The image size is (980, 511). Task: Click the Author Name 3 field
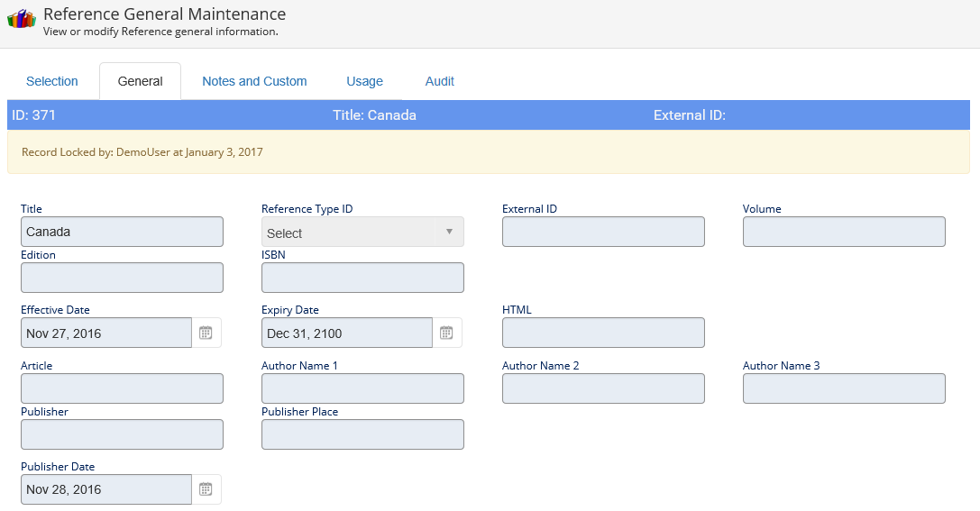[x=844, y=388]
